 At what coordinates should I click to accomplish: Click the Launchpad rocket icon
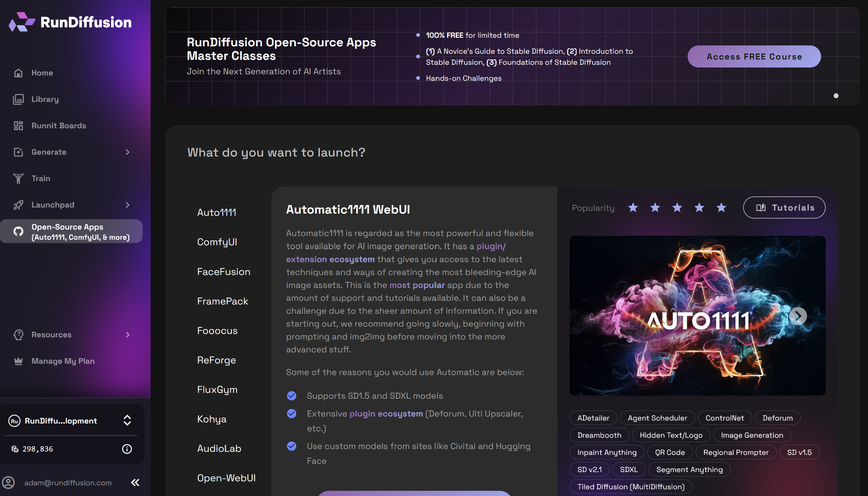tap(18, 205)
